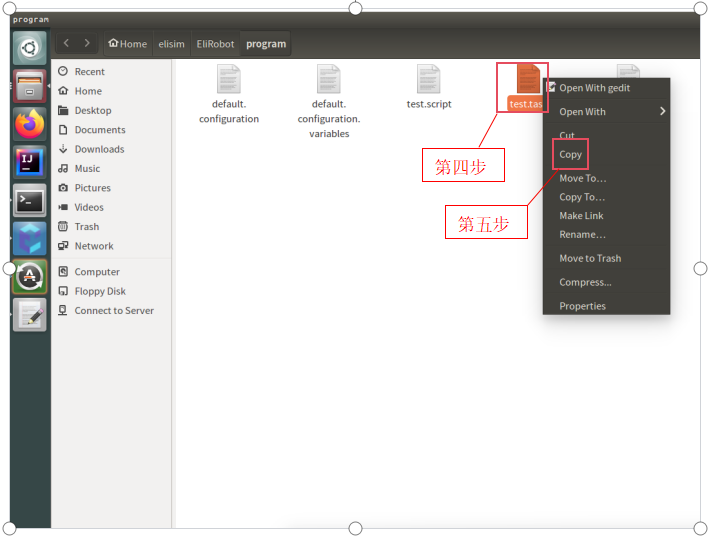Select the Trash sidebar location
715x552 pixels.
86,226
